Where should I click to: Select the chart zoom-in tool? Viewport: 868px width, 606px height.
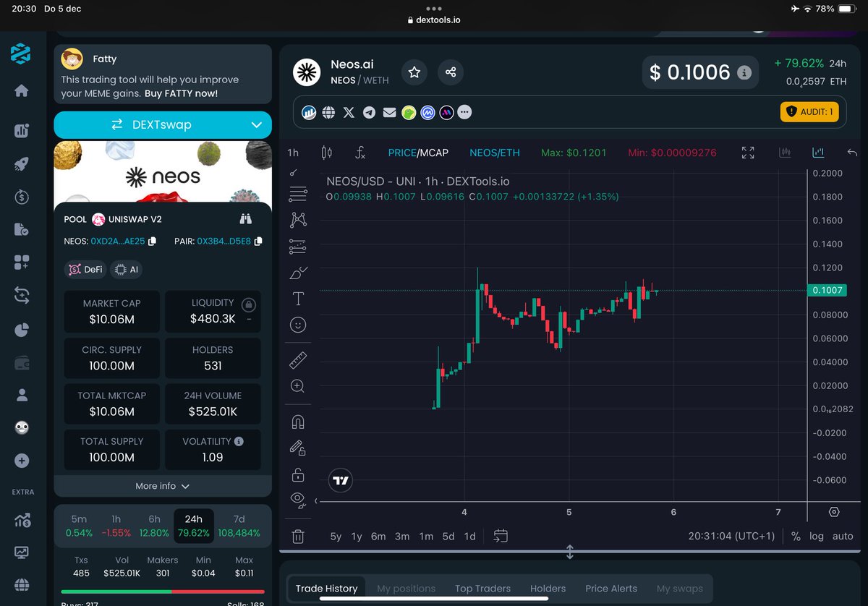pos(298,386)
